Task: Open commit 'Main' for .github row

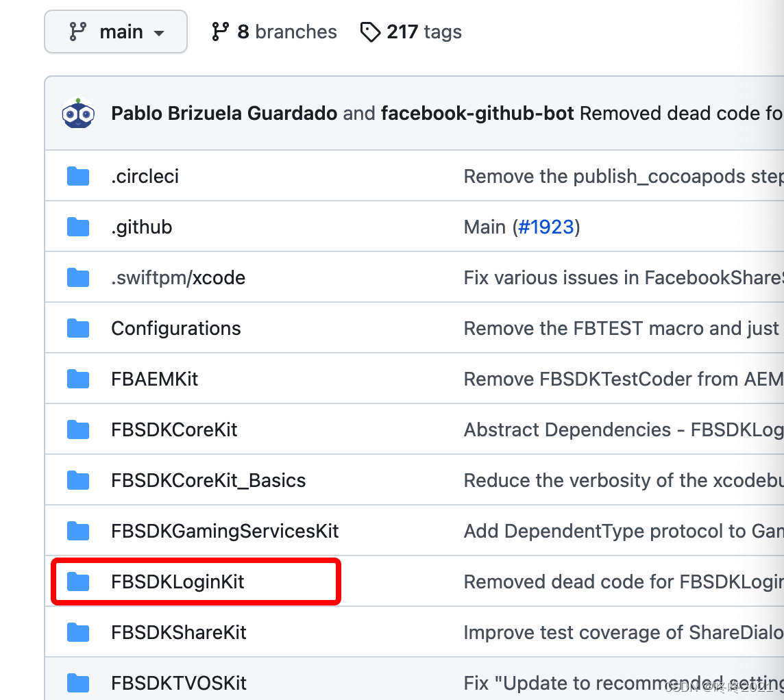Action: (485, 227)
